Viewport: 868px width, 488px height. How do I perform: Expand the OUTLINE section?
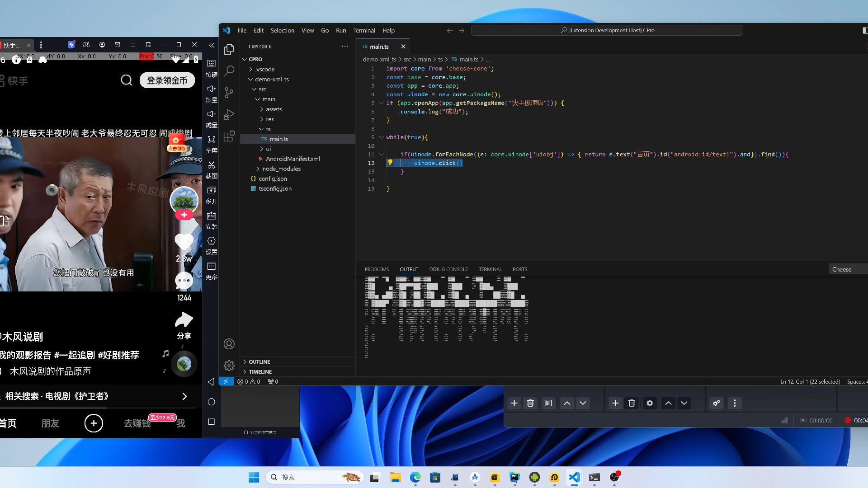point(259,362)
